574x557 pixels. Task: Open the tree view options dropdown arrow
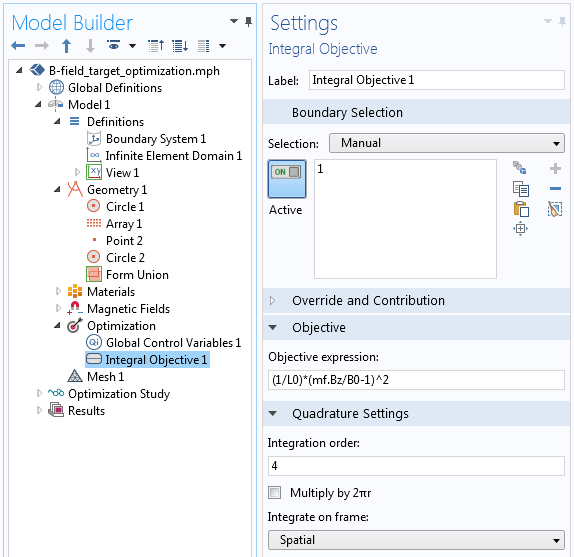[x=222, y=46]
